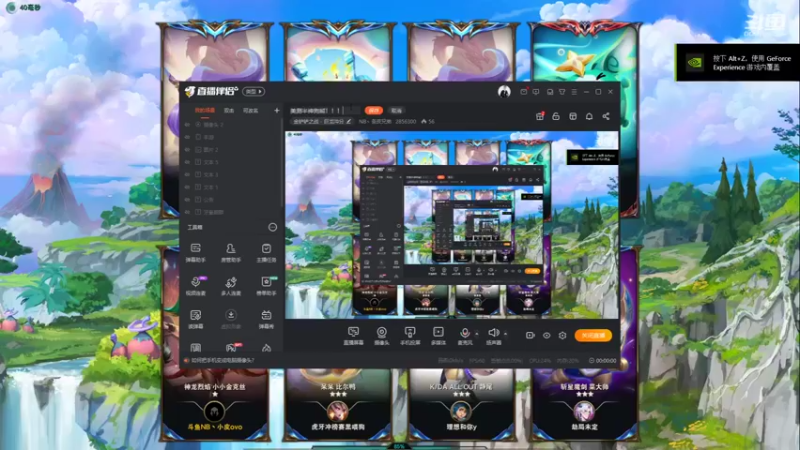
Task: Toggle visibility of 摄像头 2 source
Action: point(187,124)
